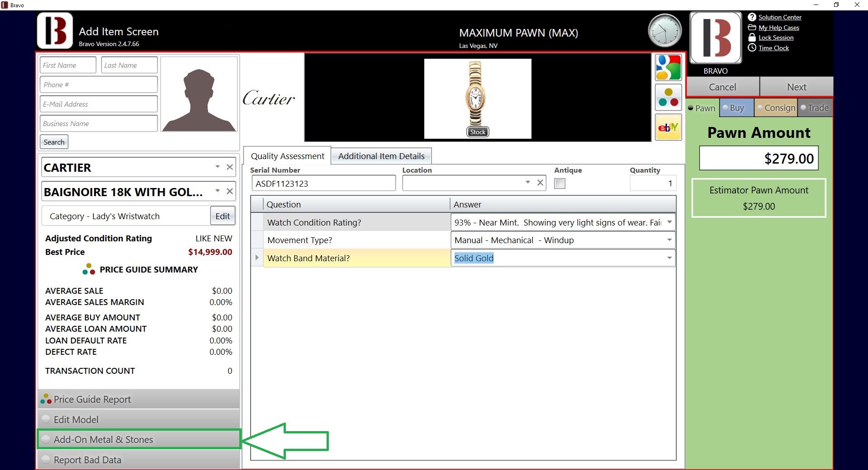Click the Next button
The height and width of the screenshot is (470, 868).
click(797, 87)
